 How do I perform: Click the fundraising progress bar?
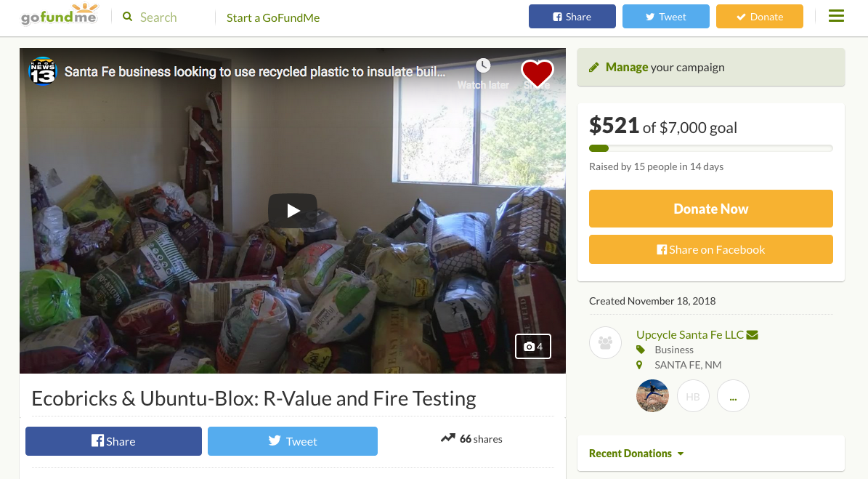pyautogui.click(x=710, y=148)
